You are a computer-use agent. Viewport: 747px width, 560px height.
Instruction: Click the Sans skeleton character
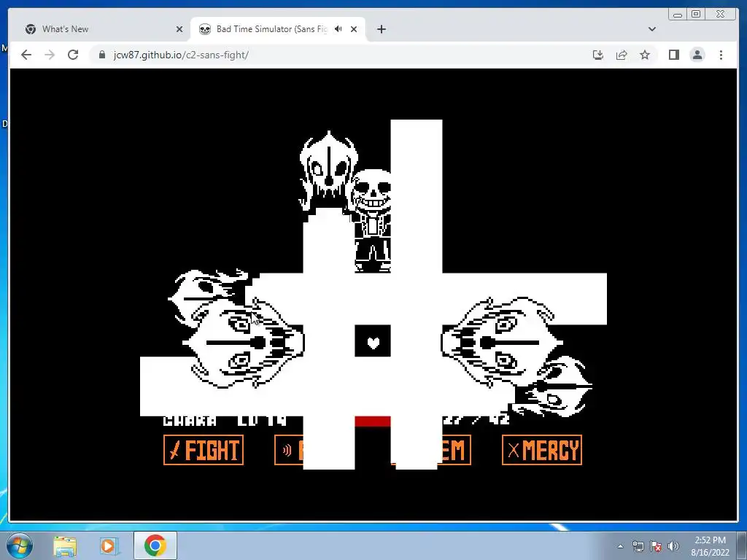[x=372, y=220]
